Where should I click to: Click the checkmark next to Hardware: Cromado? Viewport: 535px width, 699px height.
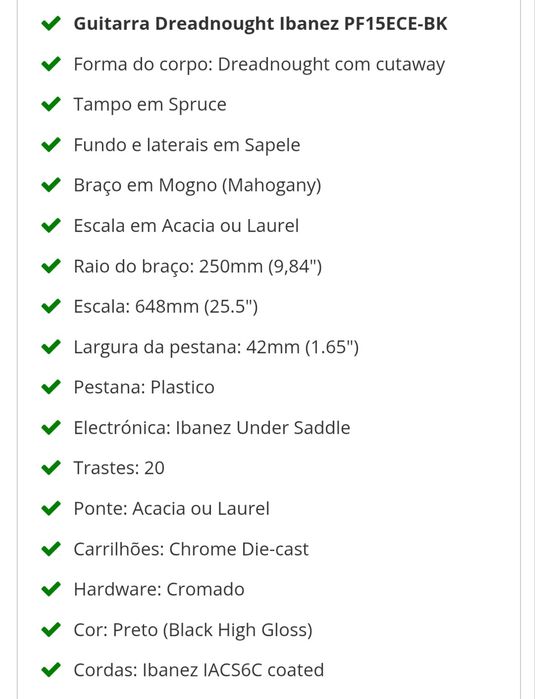(x=51, y=589)
